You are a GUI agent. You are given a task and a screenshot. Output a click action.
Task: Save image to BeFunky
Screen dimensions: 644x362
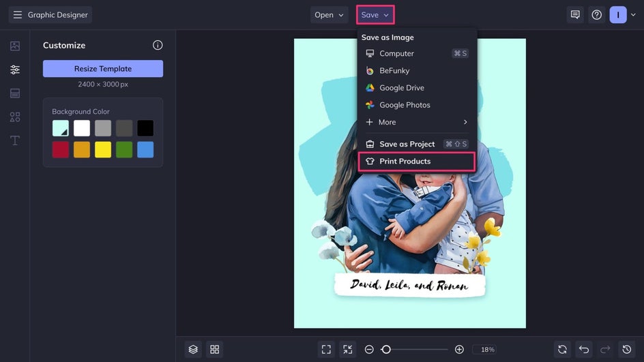click(416, 71)
